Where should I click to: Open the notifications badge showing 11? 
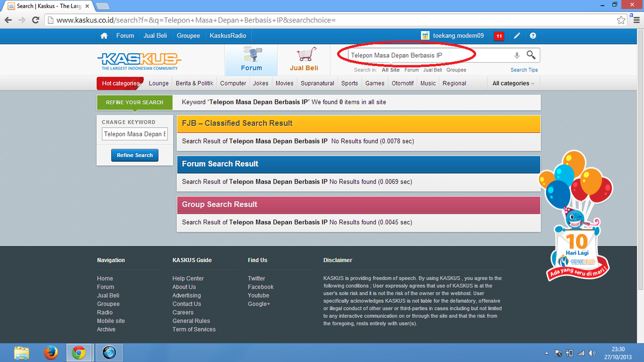pos(499,36)
